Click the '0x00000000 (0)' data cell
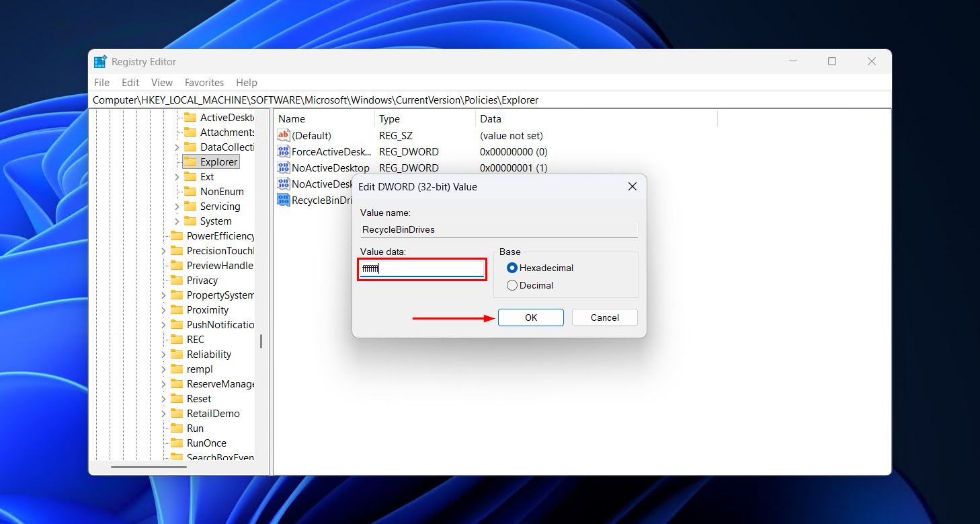980x524 pixels. point(514,152)
